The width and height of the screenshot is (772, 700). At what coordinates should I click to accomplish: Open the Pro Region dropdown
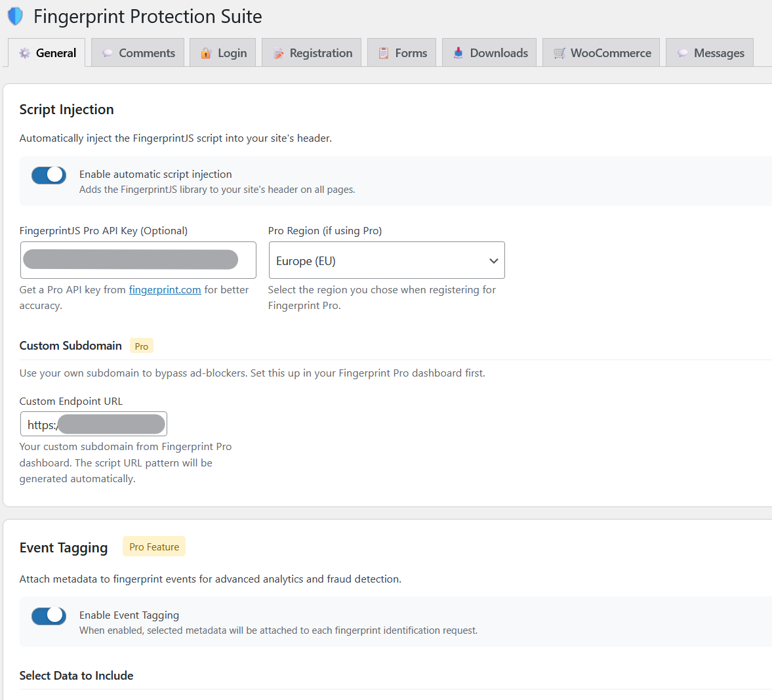click(386, 260)
